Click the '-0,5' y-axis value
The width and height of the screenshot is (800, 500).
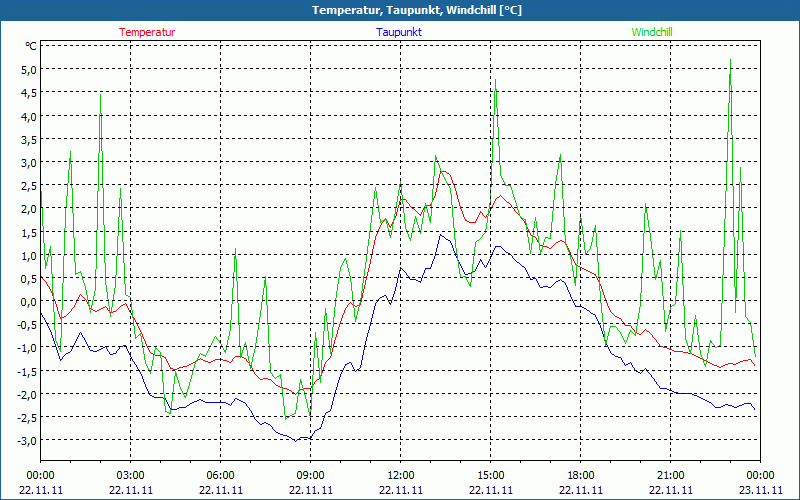click(28, 325)
